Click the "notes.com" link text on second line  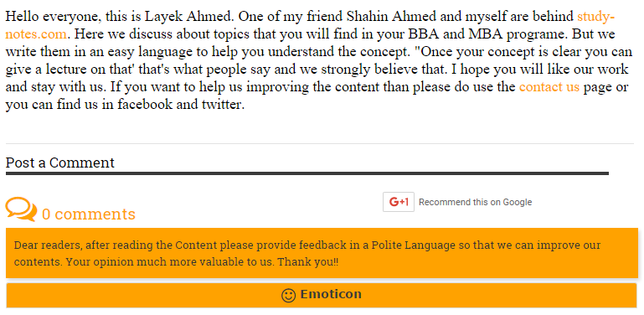(x=36, y=34)
